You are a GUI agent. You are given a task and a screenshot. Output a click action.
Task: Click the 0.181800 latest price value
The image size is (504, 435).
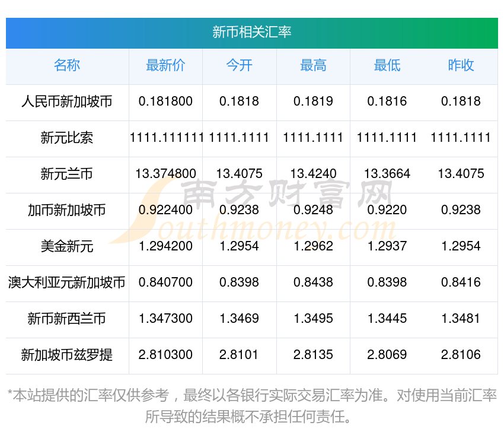click(x=165, y=102)
